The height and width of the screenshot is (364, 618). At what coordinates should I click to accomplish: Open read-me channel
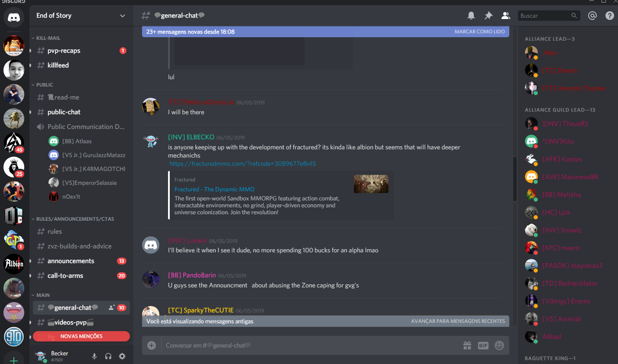81,97
